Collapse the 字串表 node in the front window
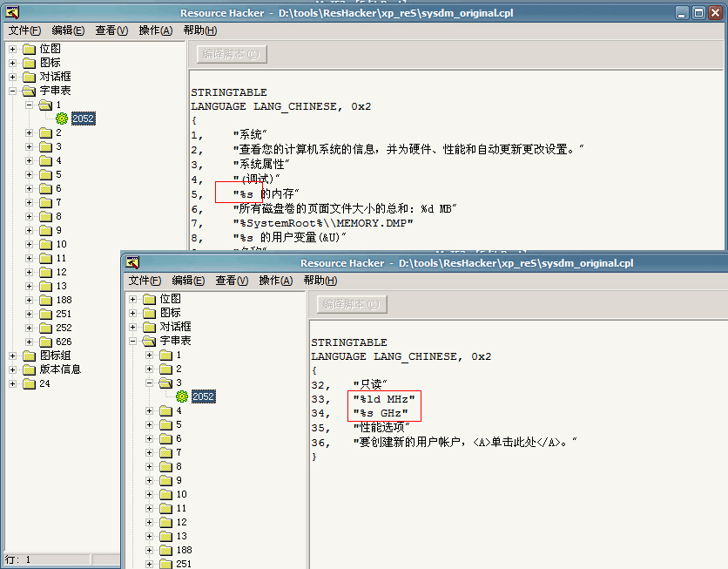Screen dimensions: 728x569 pyautogui.click(x=132, y=341)
